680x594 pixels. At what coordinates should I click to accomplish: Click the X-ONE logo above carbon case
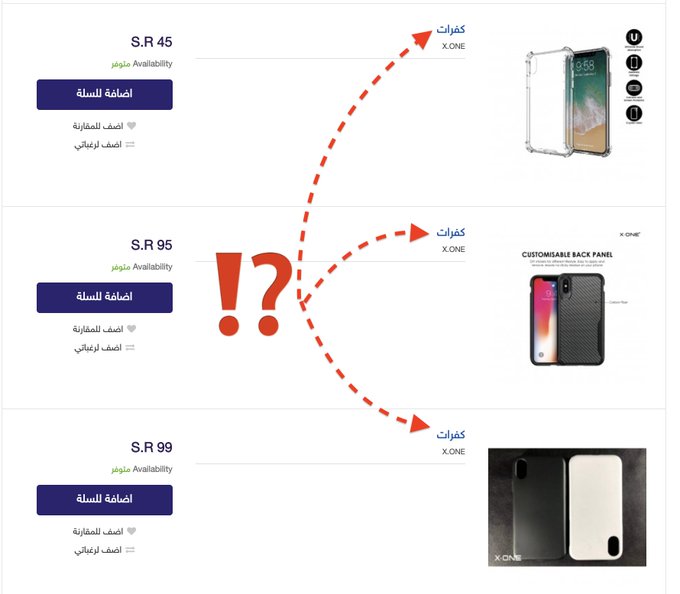[629, 235]
